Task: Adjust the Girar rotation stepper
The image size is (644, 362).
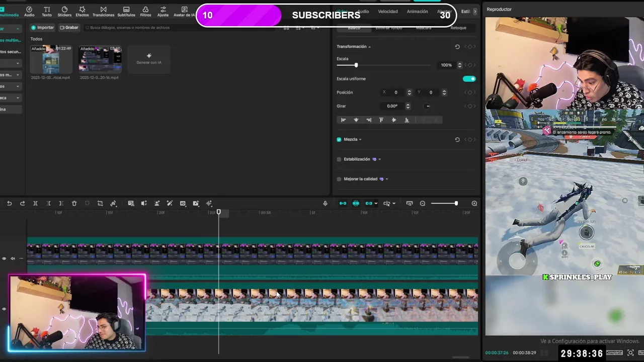Action: [x=408, y=106]
